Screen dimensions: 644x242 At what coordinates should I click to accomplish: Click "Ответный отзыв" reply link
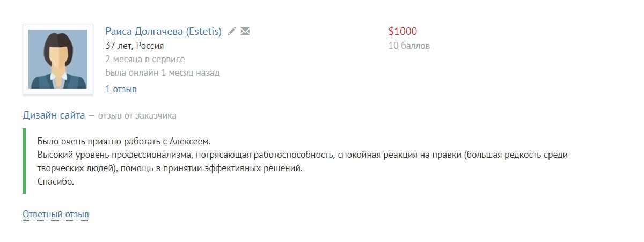pyautogui.click(x=56, y=215)
